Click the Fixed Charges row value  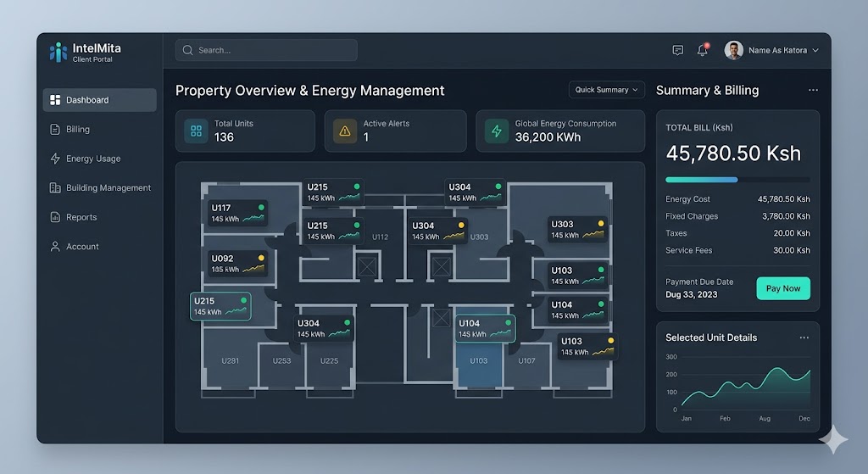click(x=786, y=216)
